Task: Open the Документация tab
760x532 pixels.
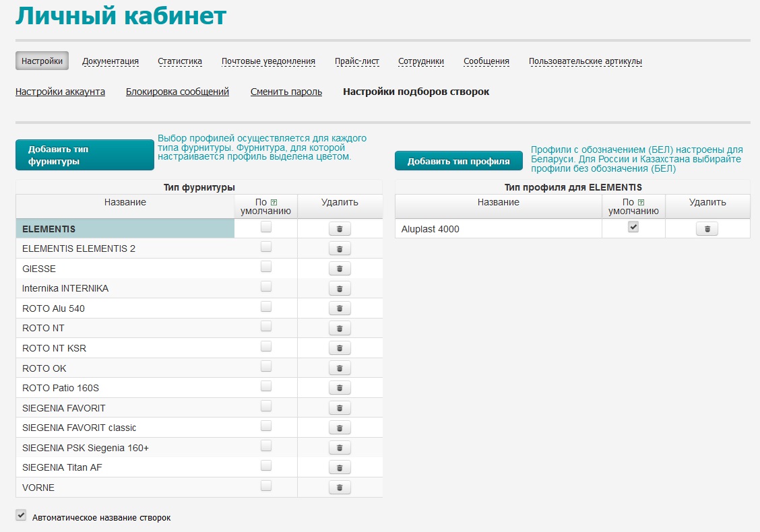Action: tap(110, 61)
